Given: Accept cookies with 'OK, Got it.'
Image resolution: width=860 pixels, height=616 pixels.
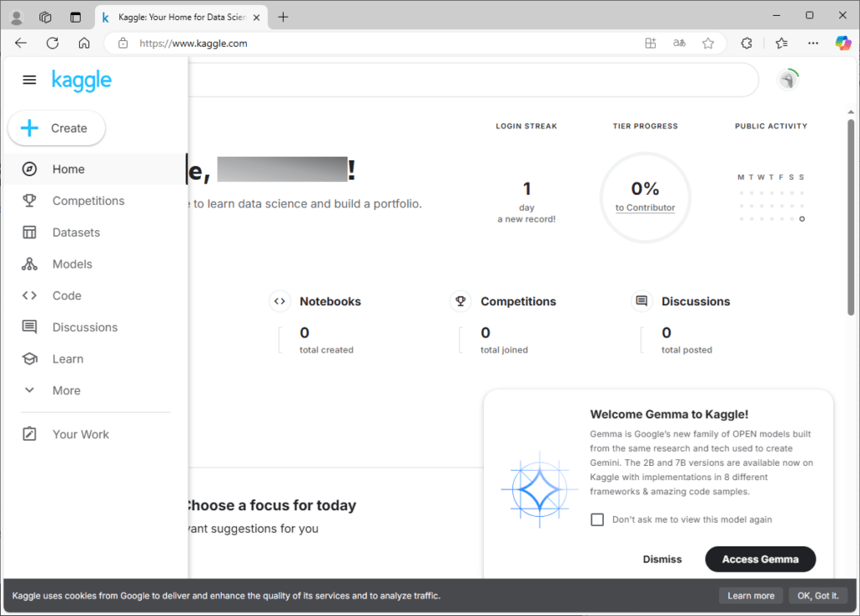Looking at the screenshot, I should click(x=817, y=595).
